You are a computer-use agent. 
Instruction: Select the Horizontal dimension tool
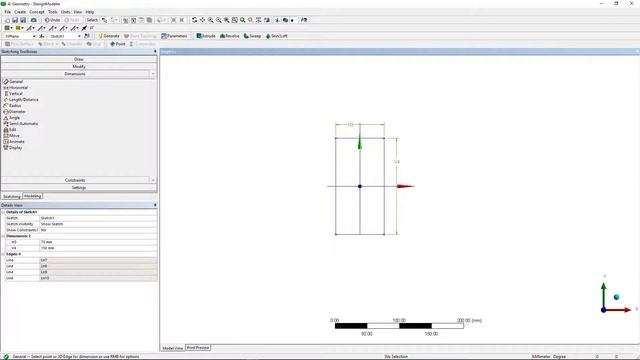pyautogui.click(x=16, y=88)
